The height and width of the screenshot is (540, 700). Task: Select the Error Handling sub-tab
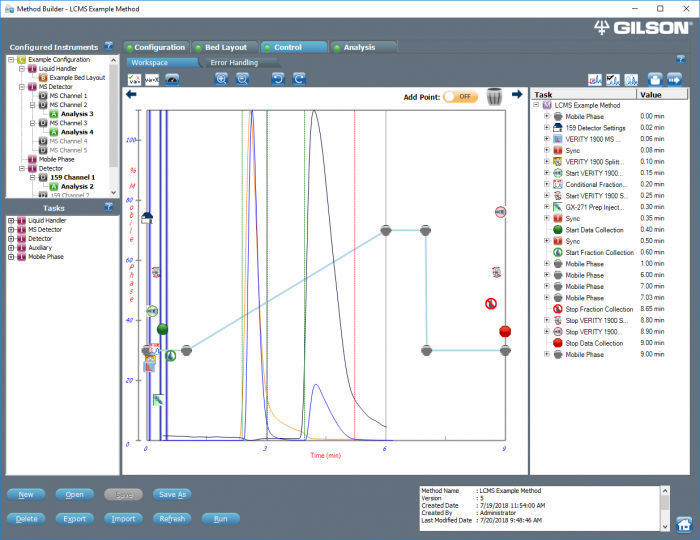point(234,62)
